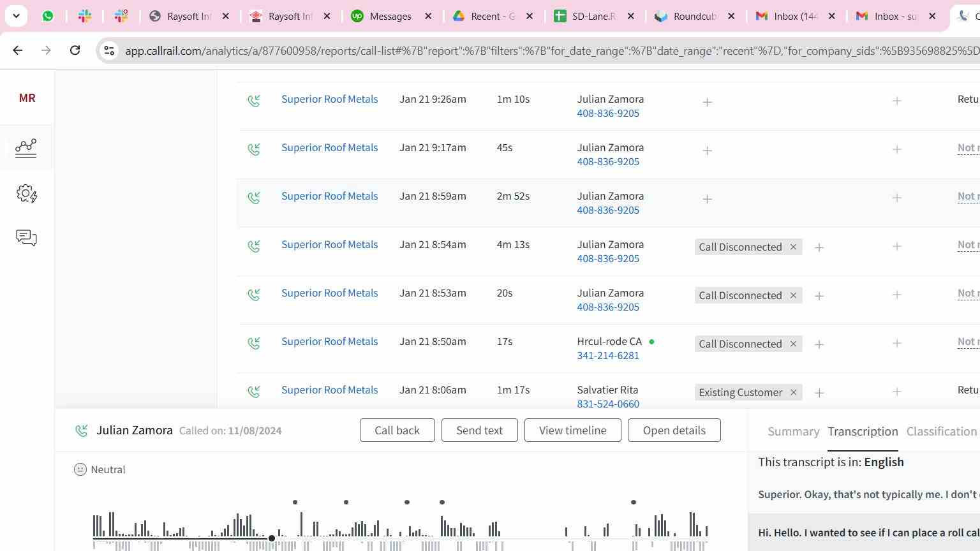Click the second plus icon in the 9:26am row
Image resolution: width=980 pixels, height=551 pixels.
coord(897,101)
